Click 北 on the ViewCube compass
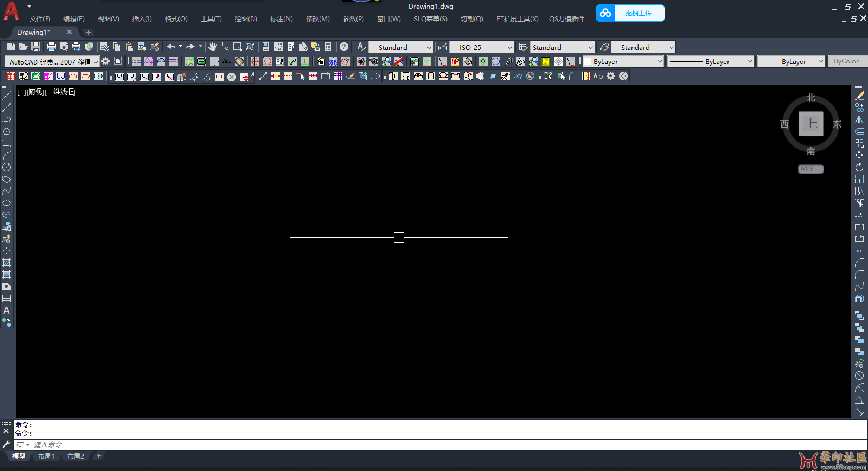Screen dimensions: 868x471 coord(810,98)
